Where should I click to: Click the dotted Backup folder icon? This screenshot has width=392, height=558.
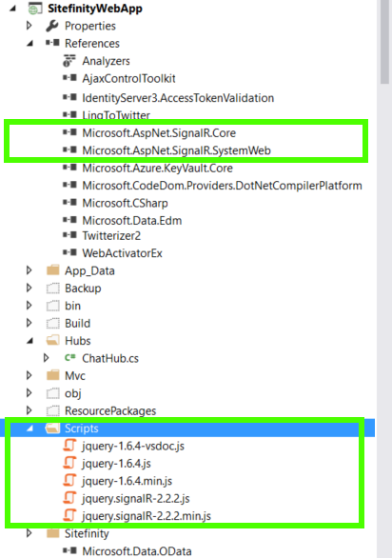pos(53,289)
